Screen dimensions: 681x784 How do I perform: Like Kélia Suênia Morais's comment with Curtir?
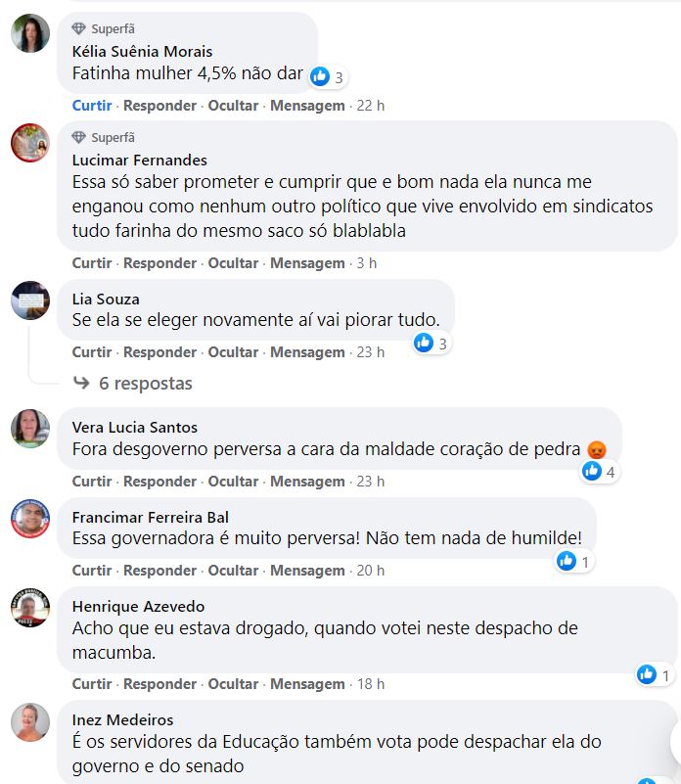point(92,106)
